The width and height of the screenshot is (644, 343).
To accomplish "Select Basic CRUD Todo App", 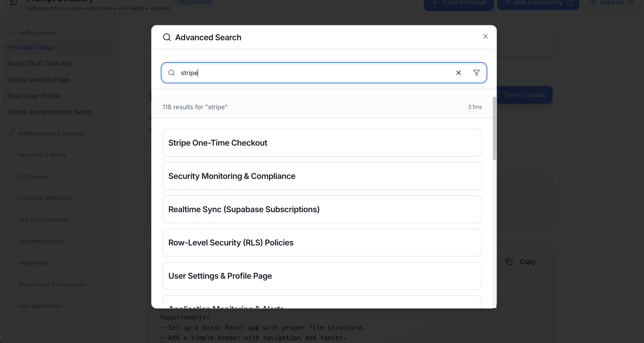I will coord(40,63).
